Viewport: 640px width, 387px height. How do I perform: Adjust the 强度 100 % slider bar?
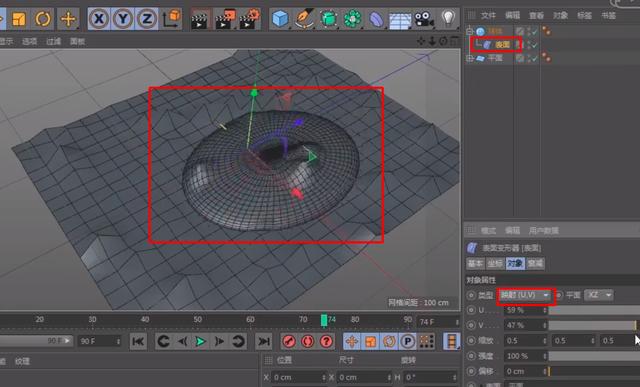(594, 356)
